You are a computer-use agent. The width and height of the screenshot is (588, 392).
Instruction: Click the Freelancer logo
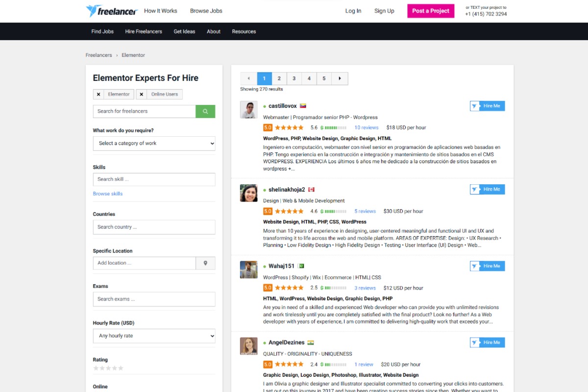(111, 11)
